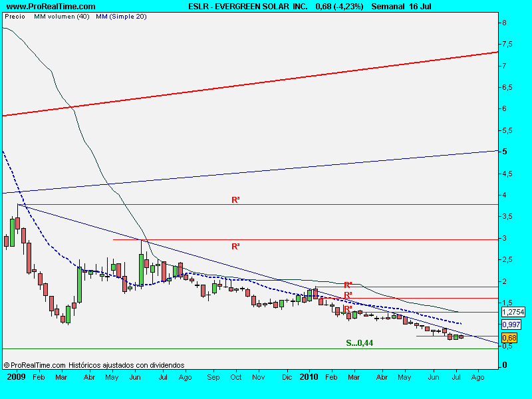This screenshot has height=399, width=532.
Task: Click the green S...0,44 support label
Action: click(359, 343)
